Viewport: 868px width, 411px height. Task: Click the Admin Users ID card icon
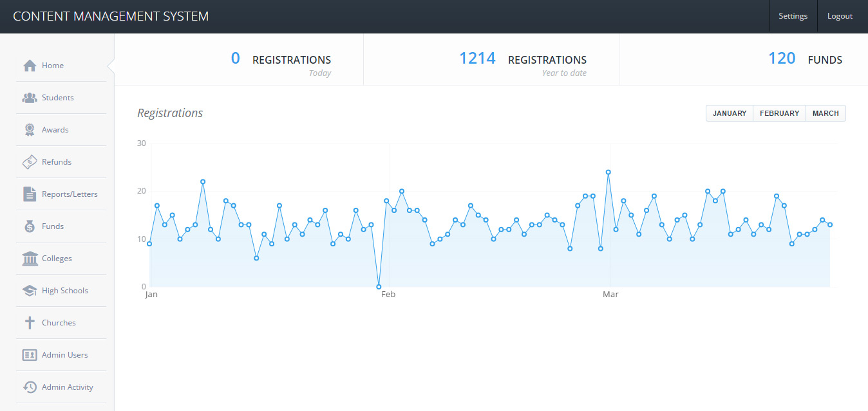click(x=30, y=355)
